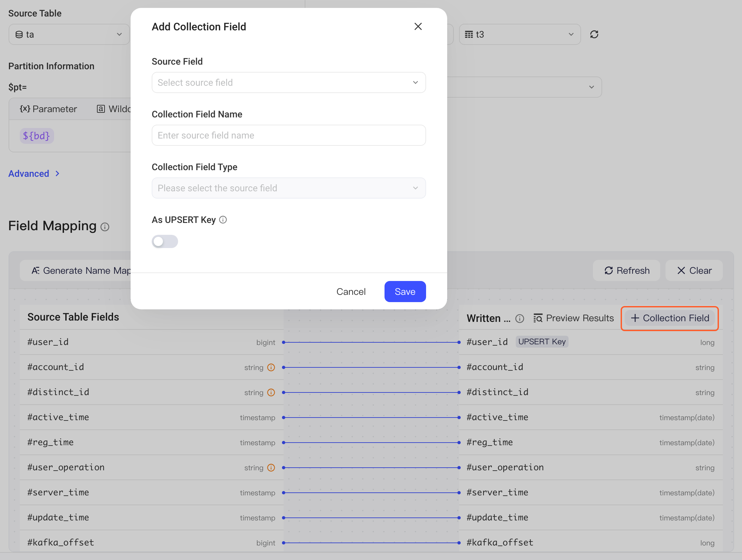Viewport: 742px width, 560px height.
Task: Select the Parameter tab
Action: click(x=48, y=109)
